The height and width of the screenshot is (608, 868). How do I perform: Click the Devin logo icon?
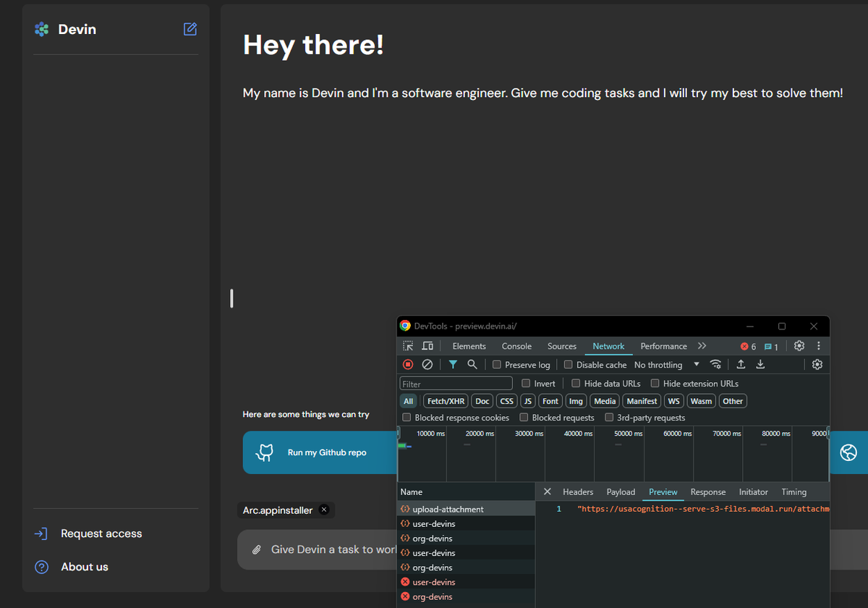pos(42,29)
